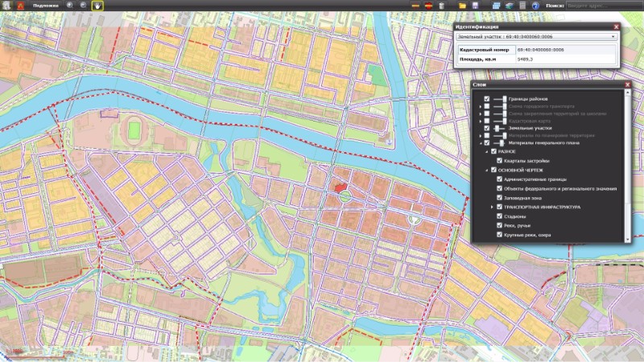Expand the ТРАНСПОРТНАЯ ИНФРАСТРУКТУРА tree node
Image resolution: width=644 pixels, height=362 pixels.
(492, 207)
